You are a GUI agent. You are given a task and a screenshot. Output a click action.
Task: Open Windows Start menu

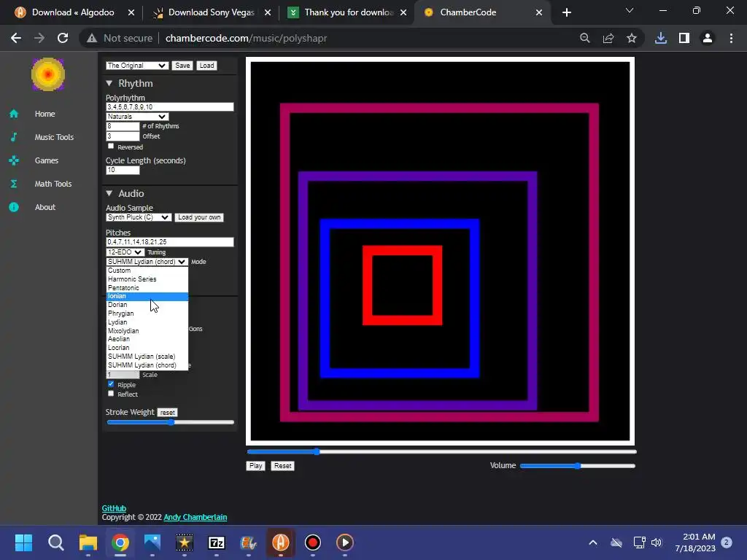(x=23, y=542)
